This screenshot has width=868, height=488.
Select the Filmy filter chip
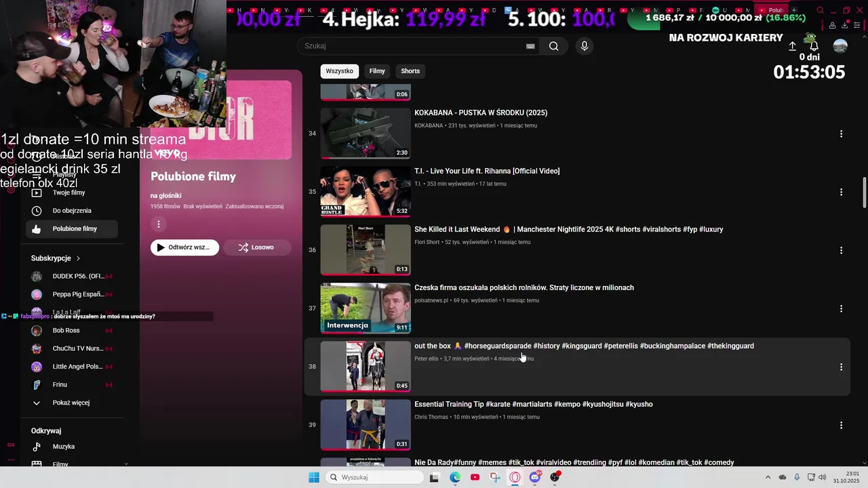[377, 71]
